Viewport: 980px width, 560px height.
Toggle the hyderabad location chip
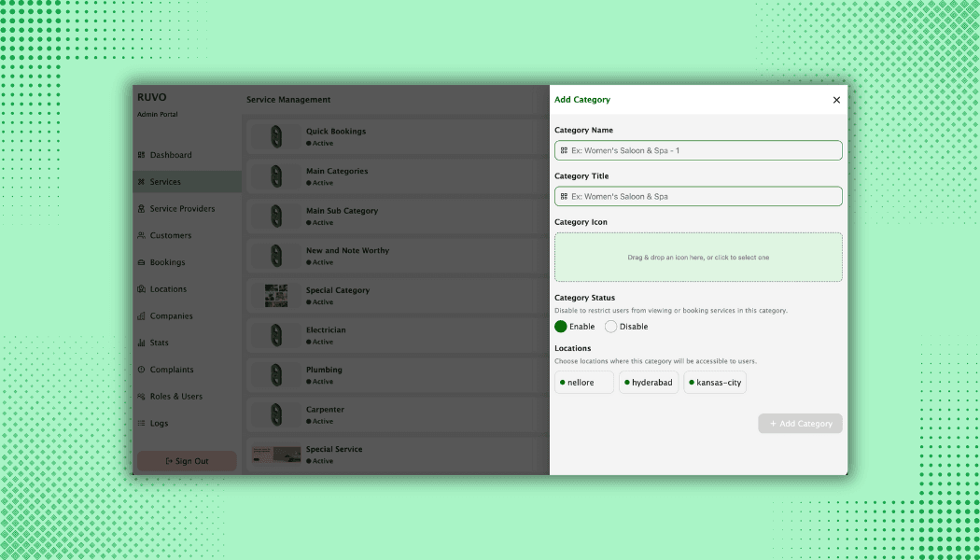(649, 383)
